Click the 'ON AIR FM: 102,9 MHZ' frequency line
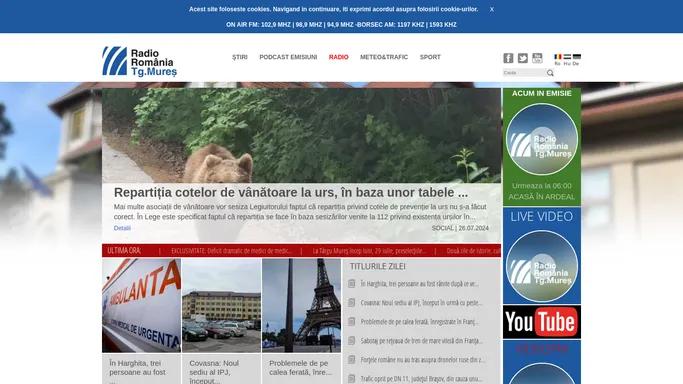The width and height of the screenshot is (683, 384). coord(341,25)
